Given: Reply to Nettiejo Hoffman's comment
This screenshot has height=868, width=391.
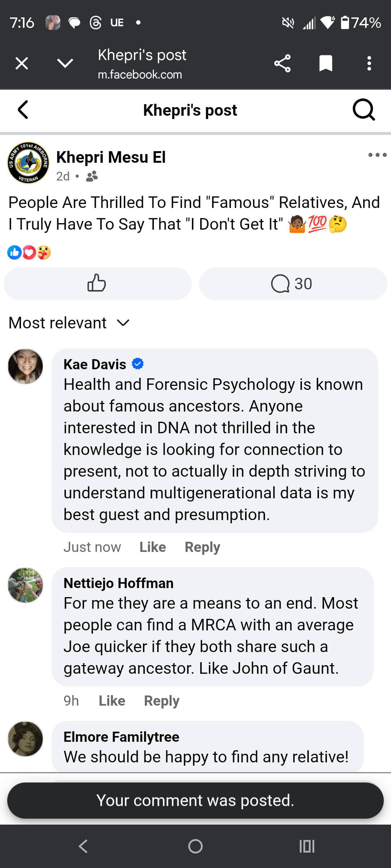Looking at the screenshot, I should click(x=161, y=701).
